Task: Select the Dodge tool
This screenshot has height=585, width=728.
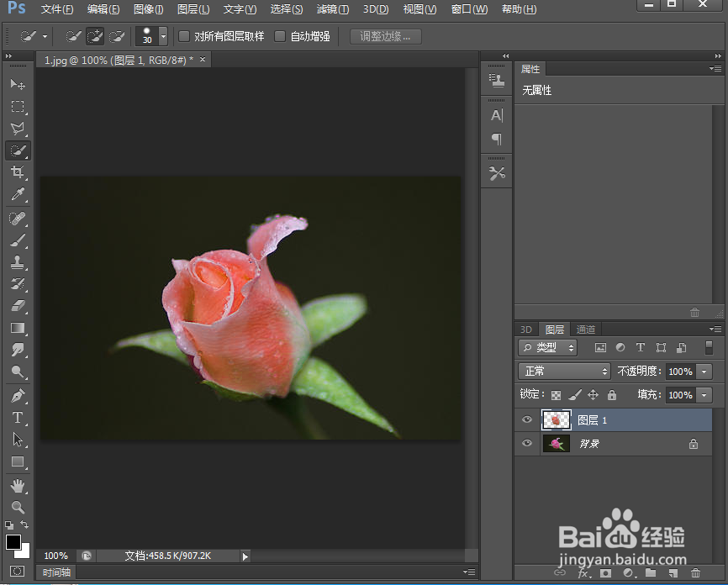Action: pos(18,372)
